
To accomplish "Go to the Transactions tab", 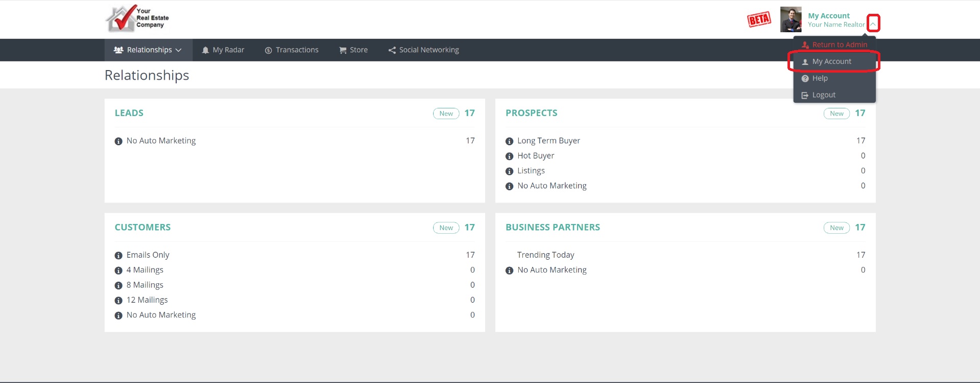I will click(292, 50).
